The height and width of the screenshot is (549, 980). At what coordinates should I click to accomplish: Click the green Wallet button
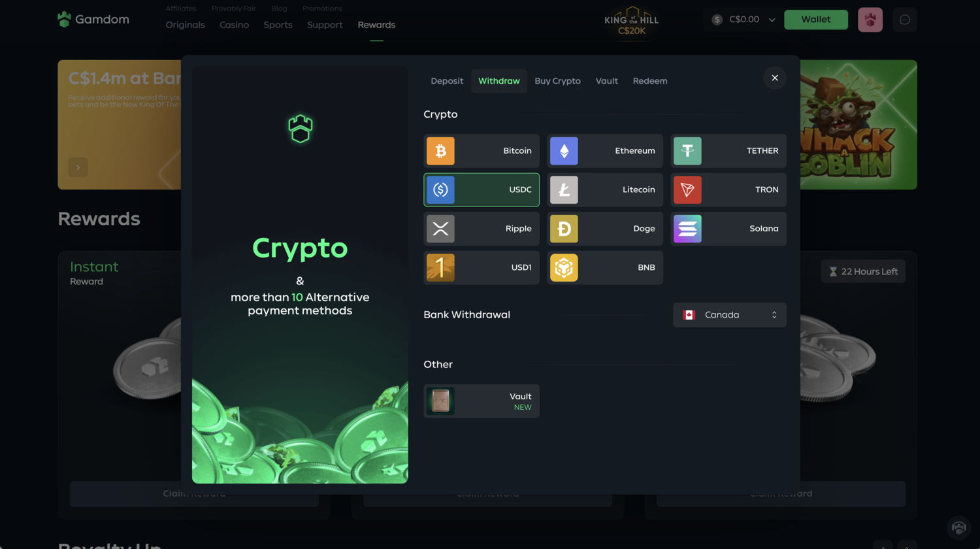coord(816,20)
